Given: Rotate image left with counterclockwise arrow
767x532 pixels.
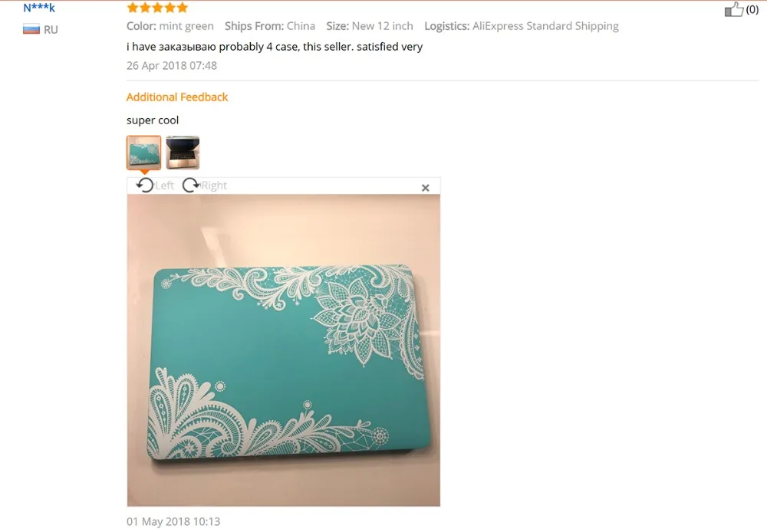Looking at the screenshot, I should coord(145,186).
